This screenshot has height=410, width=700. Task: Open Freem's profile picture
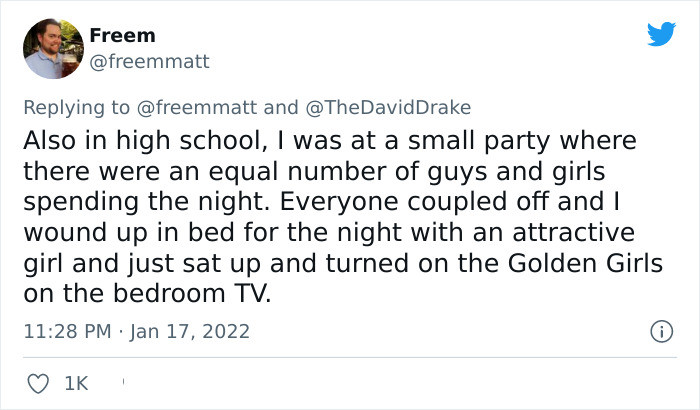[x=51, y=49]
